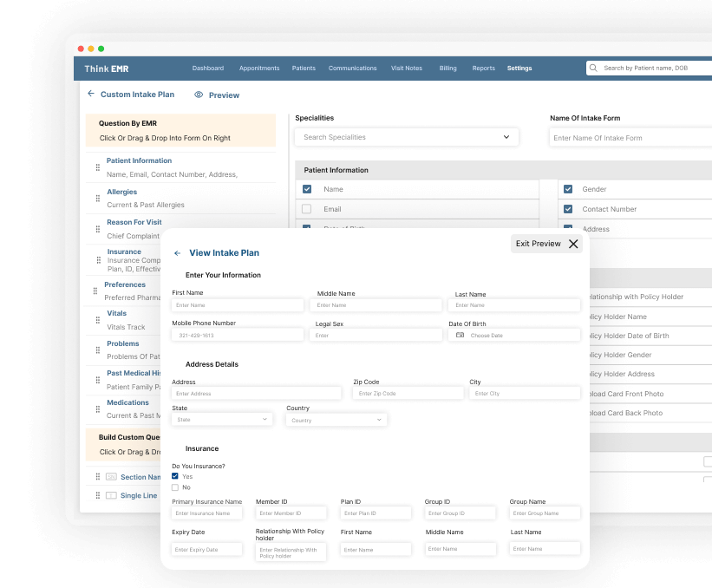Click the Name Of Intake Form field
The height and width of the screenshot is (588, 712).
click(630, 138)
